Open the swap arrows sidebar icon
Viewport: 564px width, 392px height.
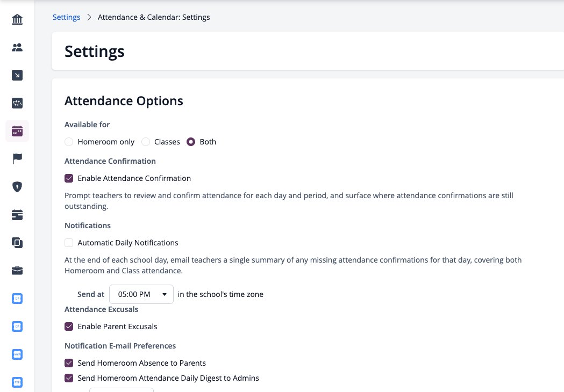[x=17, y=103]
